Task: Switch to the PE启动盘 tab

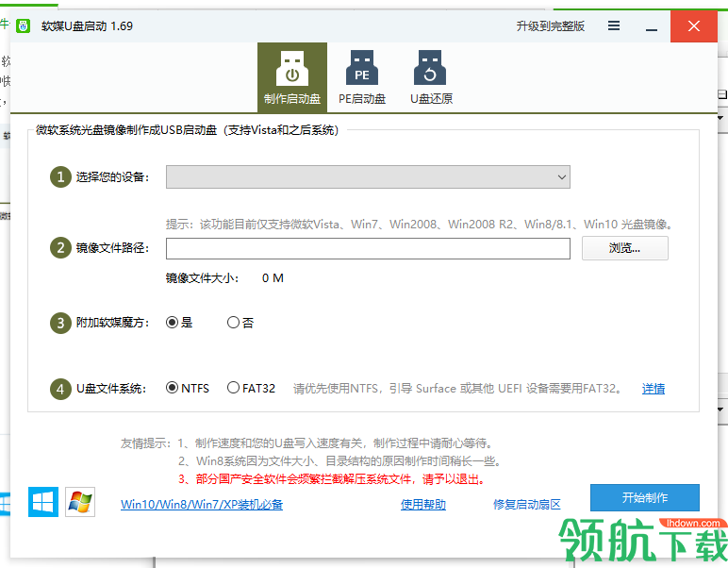Action: click(x=362, y=77)
